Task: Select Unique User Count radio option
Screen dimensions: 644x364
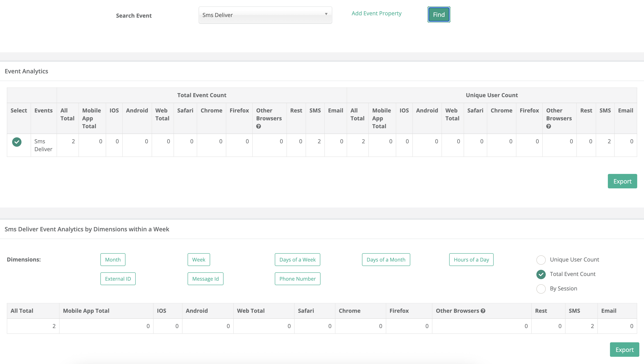Action: [x=541, y=260]
